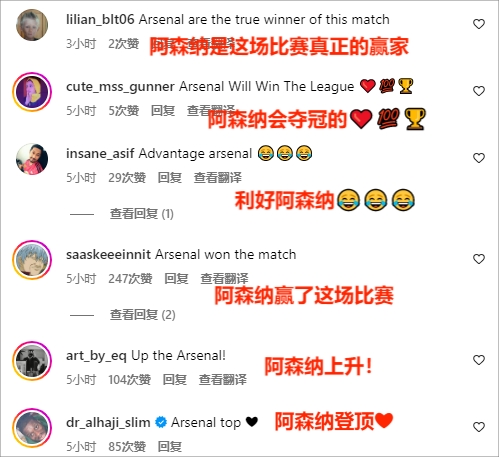
Task: Tap heart beside art_by_eq's comment
Action: click(x=479, y=360)
